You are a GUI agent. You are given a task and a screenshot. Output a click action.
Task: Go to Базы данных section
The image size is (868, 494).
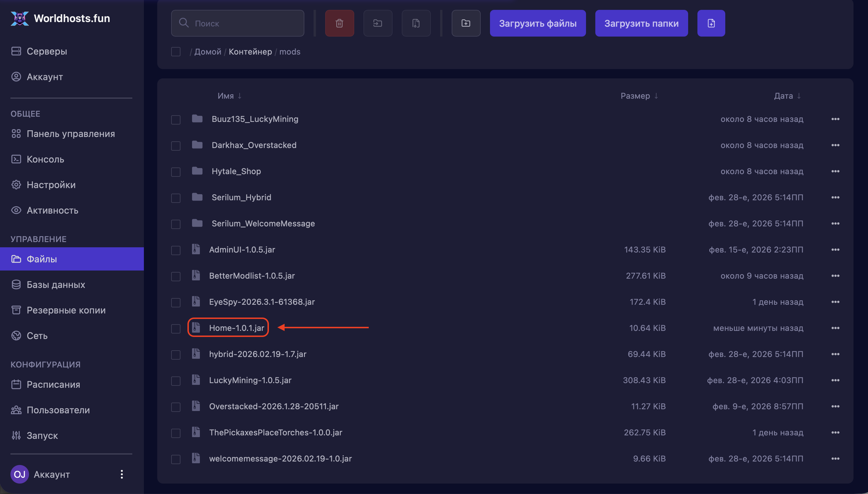pyautogui.click(x=56, y=285)
